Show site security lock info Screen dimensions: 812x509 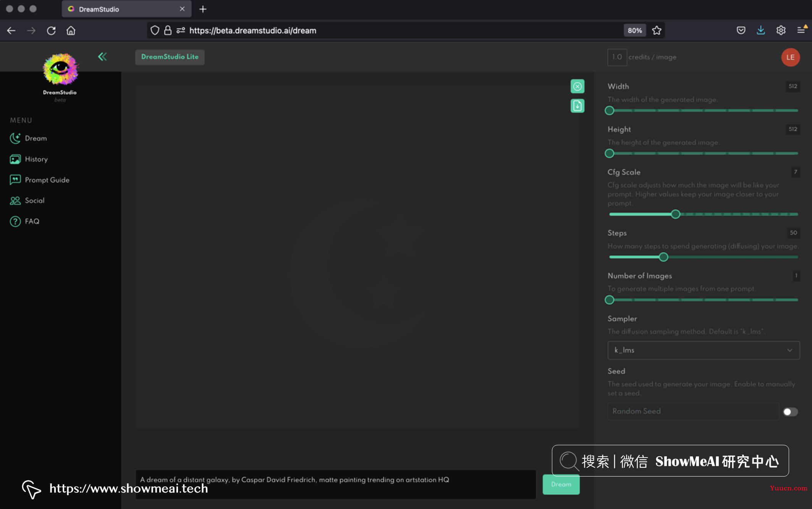[168, 31]
